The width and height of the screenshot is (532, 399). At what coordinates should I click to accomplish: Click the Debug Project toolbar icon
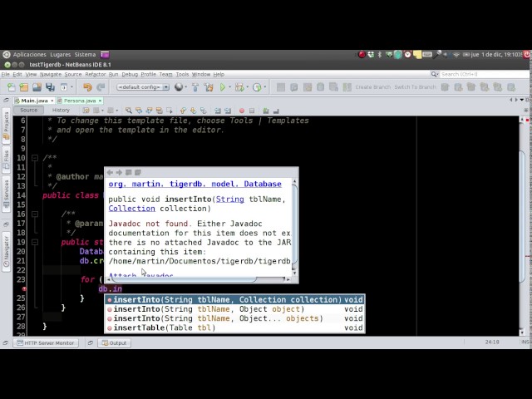[x=239, y=87]
